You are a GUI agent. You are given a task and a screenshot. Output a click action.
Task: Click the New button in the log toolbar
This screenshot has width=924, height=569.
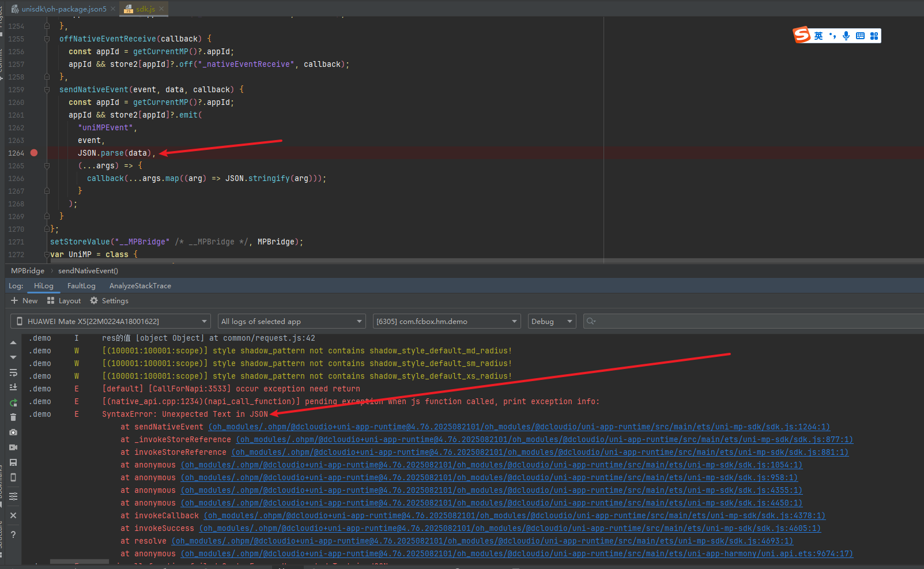[x=24, y=301]
